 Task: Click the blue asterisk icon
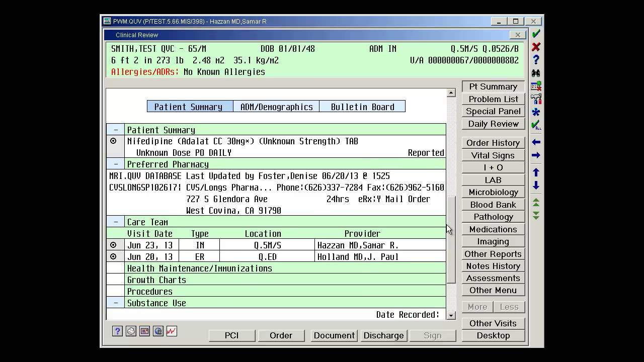536,112
